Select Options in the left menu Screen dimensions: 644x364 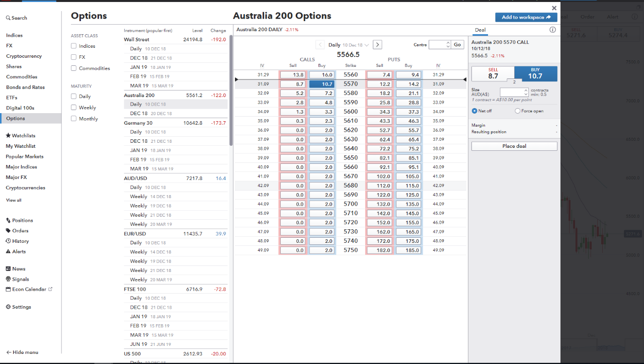(x=31, y=119)
